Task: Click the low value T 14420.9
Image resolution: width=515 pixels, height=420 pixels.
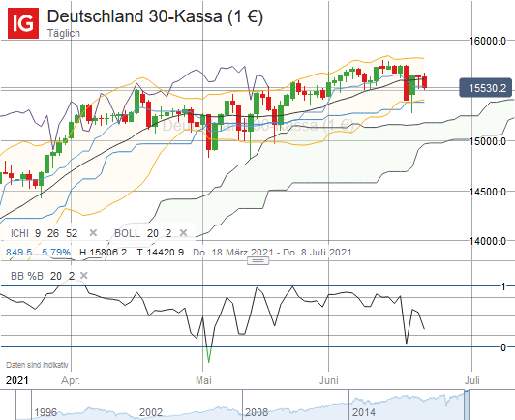Action: (161, 253)
